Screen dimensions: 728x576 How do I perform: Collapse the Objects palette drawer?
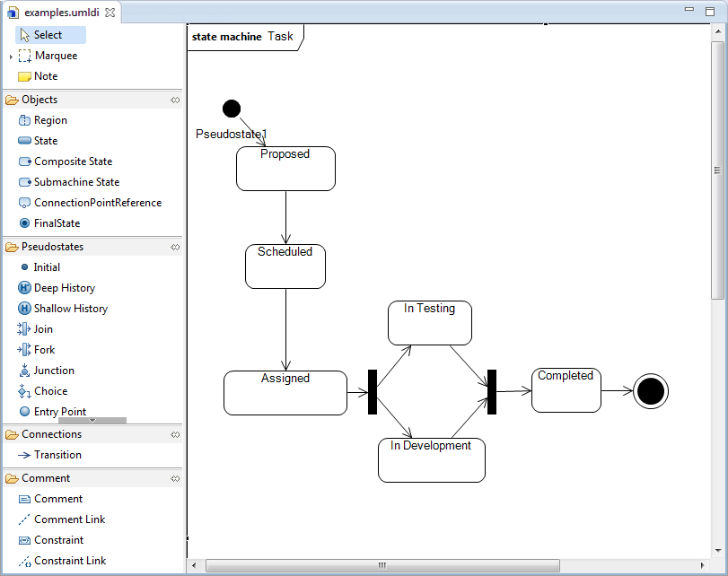point(39,100)
